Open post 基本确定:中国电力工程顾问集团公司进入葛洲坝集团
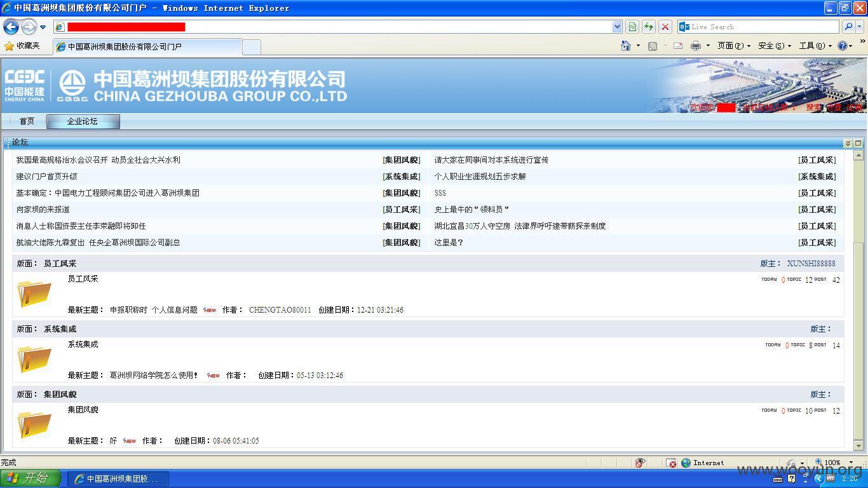868x488 pixels. click(x=107, y=193)
